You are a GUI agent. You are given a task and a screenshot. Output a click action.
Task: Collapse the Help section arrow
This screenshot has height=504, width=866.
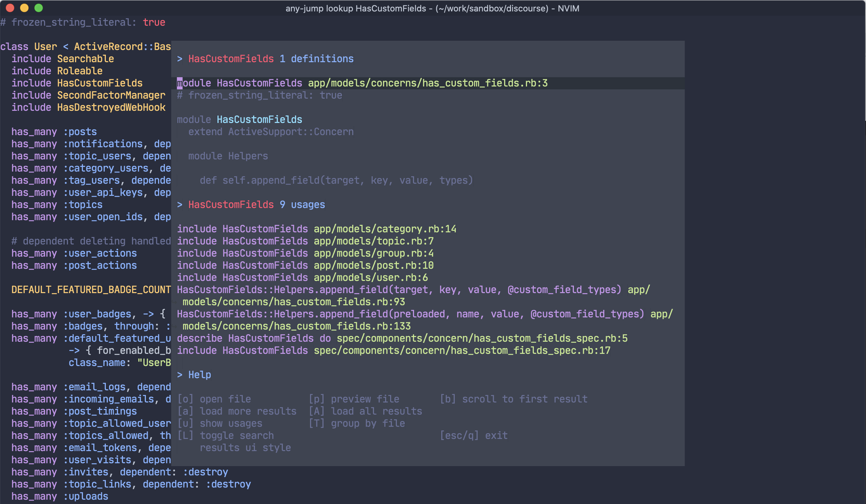[180, 375]
